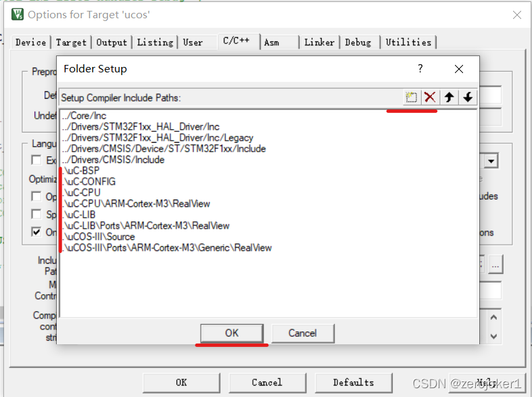Open the Output tab
532x397 pixels.
click(112, 43)
